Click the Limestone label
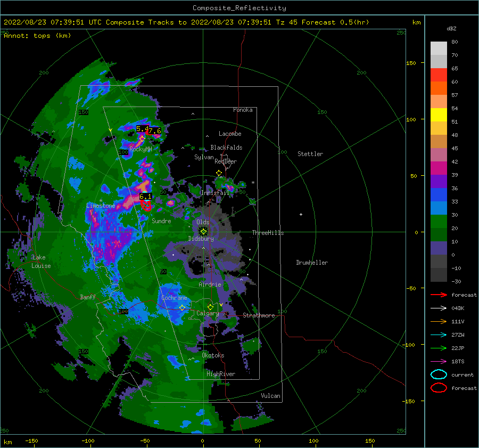The height and width of the screenshot is (448, 479). click(x=101, y=206)
